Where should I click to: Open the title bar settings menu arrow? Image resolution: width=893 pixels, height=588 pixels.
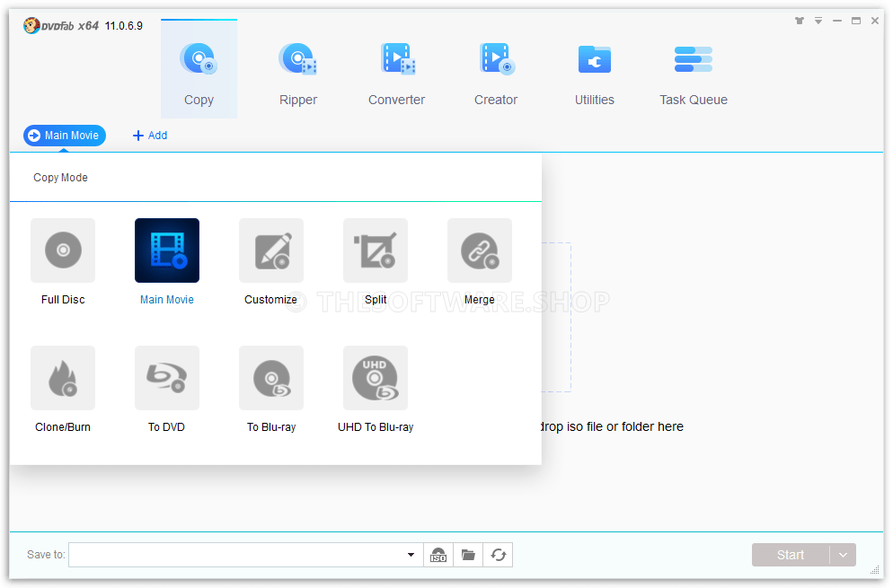point(818,21)
